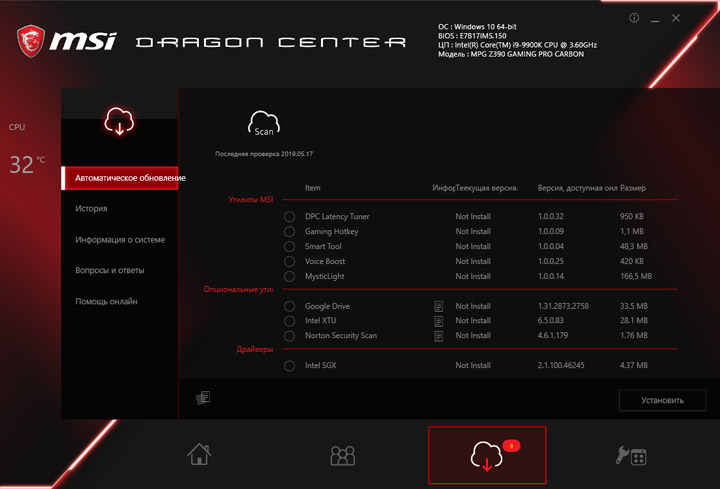Select the Smart Tool radio button
The image size is (720, 489).
point(289,247)
